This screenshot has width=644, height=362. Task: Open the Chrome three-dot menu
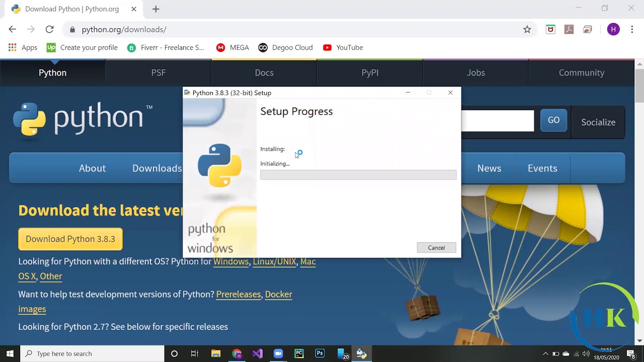(632, 30)
